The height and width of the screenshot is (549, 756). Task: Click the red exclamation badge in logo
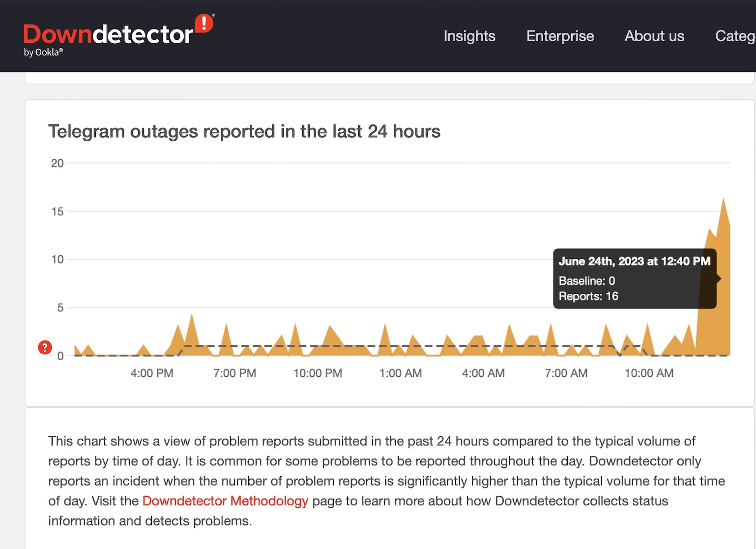204,24
